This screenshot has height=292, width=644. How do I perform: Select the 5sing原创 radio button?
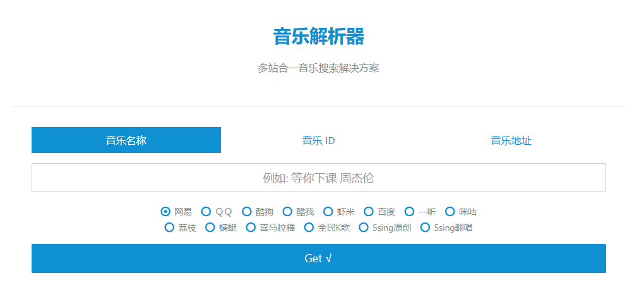[364, 228]
